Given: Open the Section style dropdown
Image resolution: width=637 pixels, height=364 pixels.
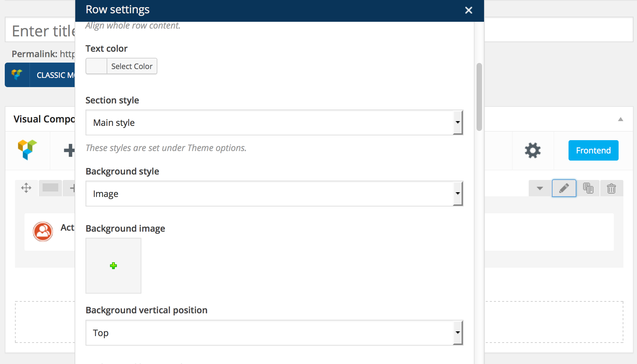Looking at the screenshot, I should click(x=274, y=122).
